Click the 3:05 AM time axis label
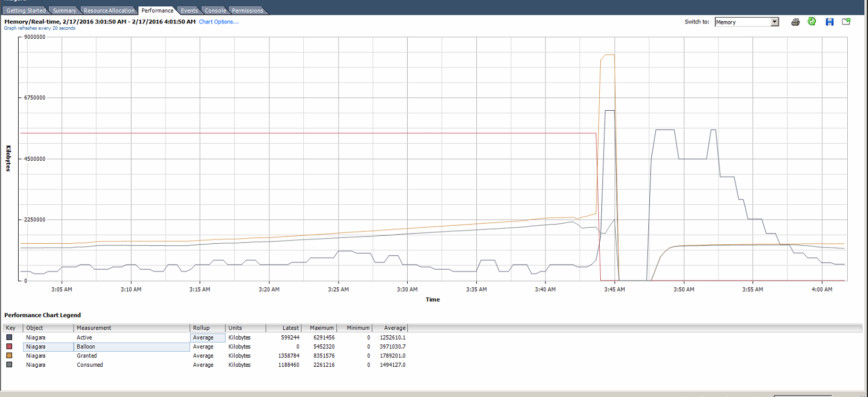The image size is (868, 397). point(62,290)
